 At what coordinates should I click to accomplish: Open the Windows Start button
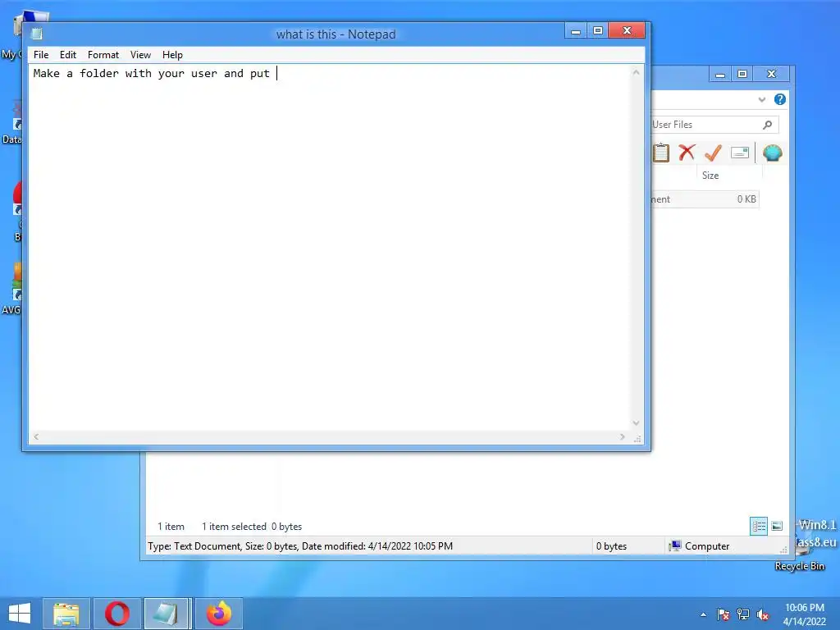pos(20,614)
